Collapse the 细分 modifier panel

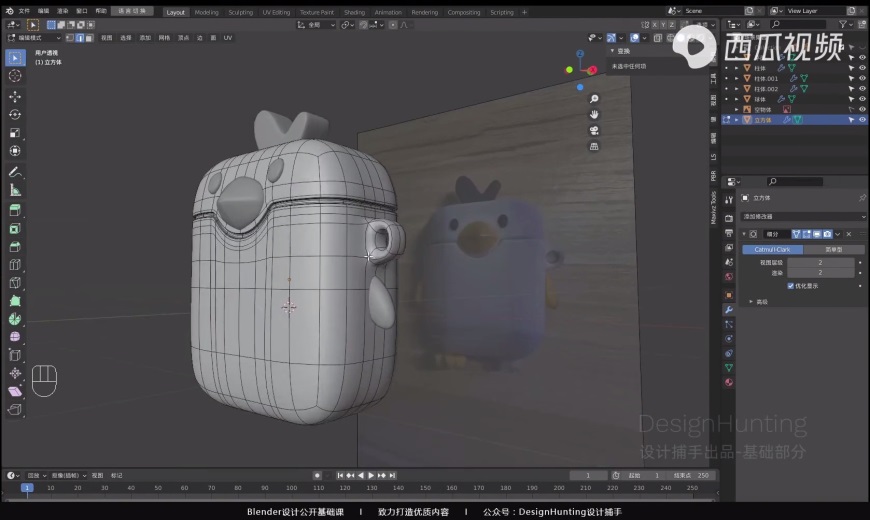[x=744, y=234]
